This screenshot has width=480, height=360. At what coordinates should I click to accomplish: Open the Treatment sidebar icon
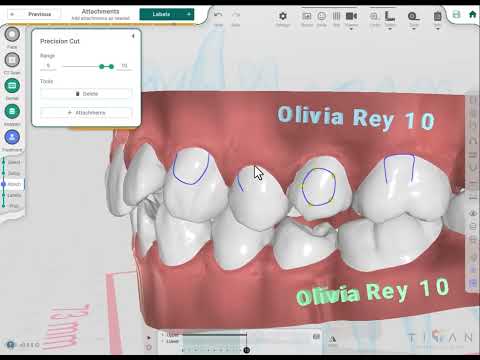(x=12, y=137)
